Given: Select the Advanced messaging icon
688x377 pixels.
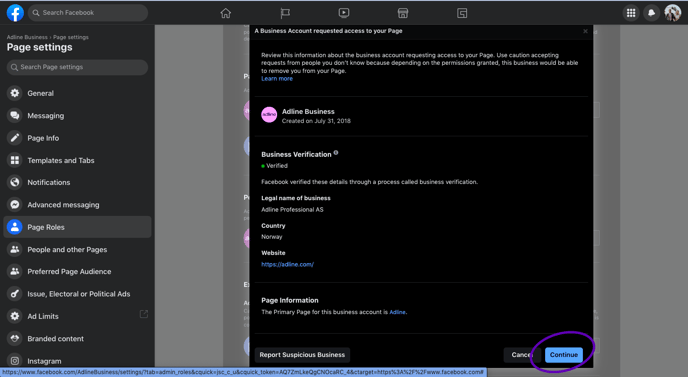Looking at the screenshot, I should [x=15, y=205].
